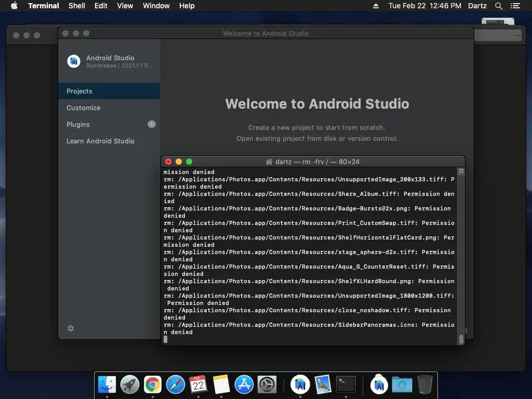
Task: Open Trash in the Dock
Action: (x=424, y=385)
